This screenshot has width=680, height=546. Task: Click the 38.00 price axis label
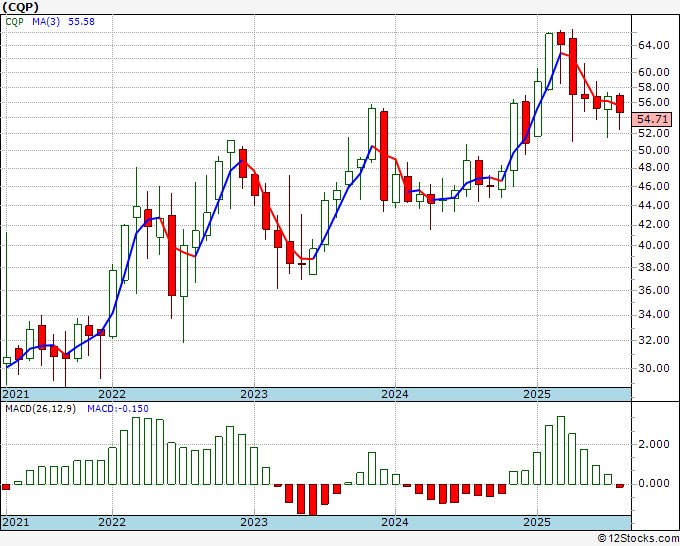click(x=653, y=267)
